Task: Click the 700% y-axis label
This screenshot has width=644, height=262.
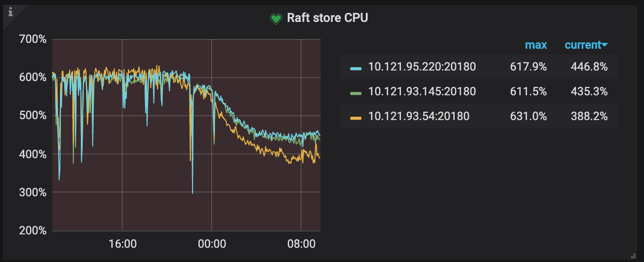Action: click(x=32, y=39)
